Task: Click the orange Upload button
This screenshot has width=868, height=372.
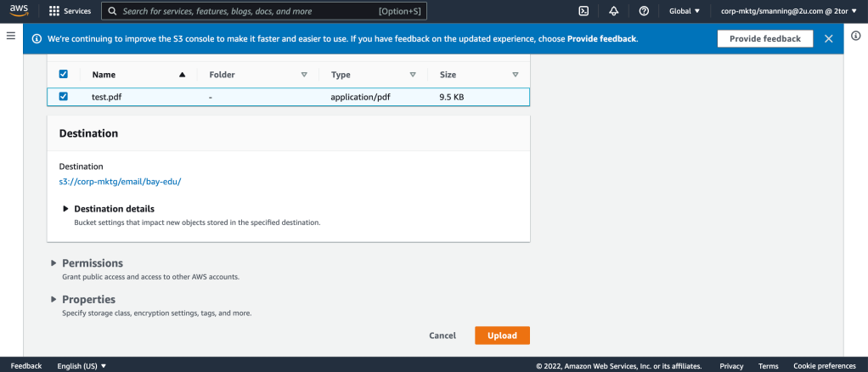Action: [x=502, y=335]
